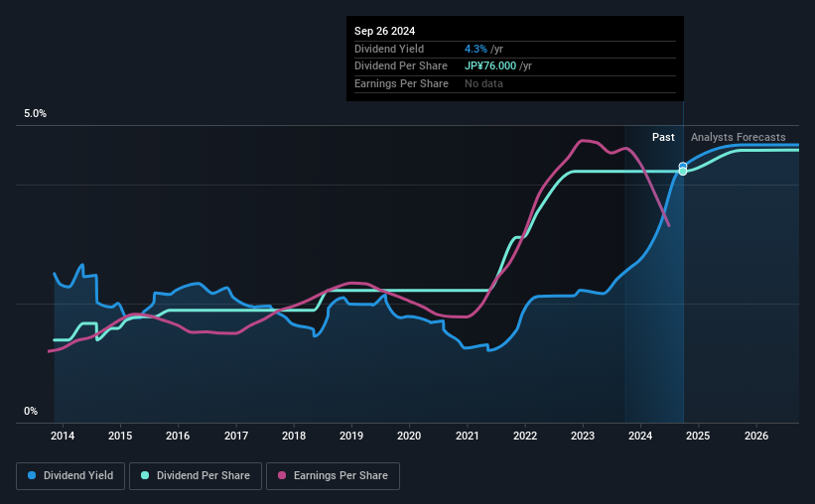Click the '0%' y-axis label
The height and width of the screenshot is (504, 815).
point(31,411)
